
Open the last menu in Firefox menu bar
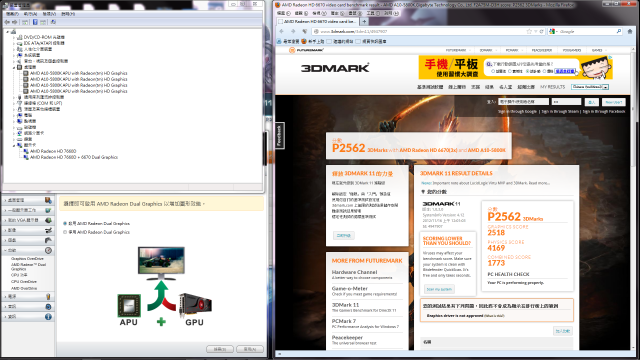[391, 13]
